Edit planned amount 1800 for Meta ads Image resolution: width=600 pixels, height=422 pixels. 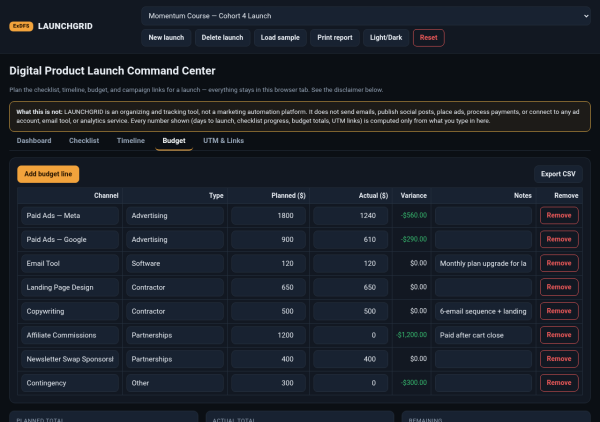pyautogui.click(x=269, y=216)
